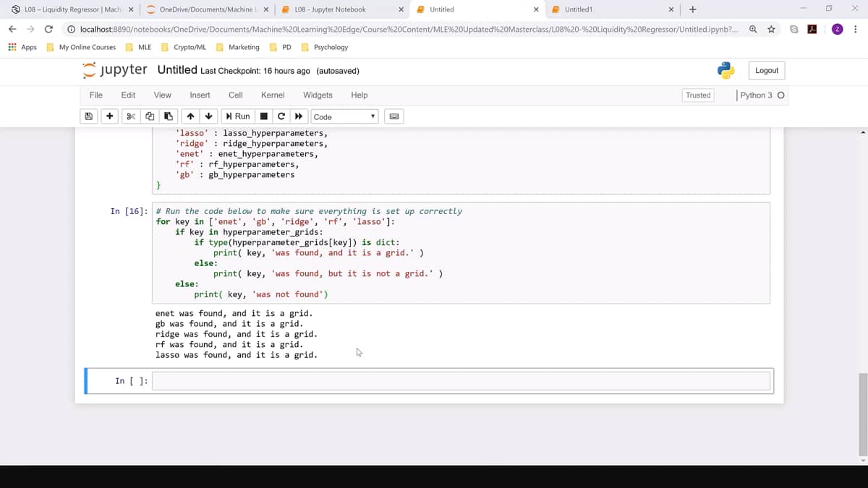
Task: Open the zoom magnifier icon in address bar
Action: point(754,29)
